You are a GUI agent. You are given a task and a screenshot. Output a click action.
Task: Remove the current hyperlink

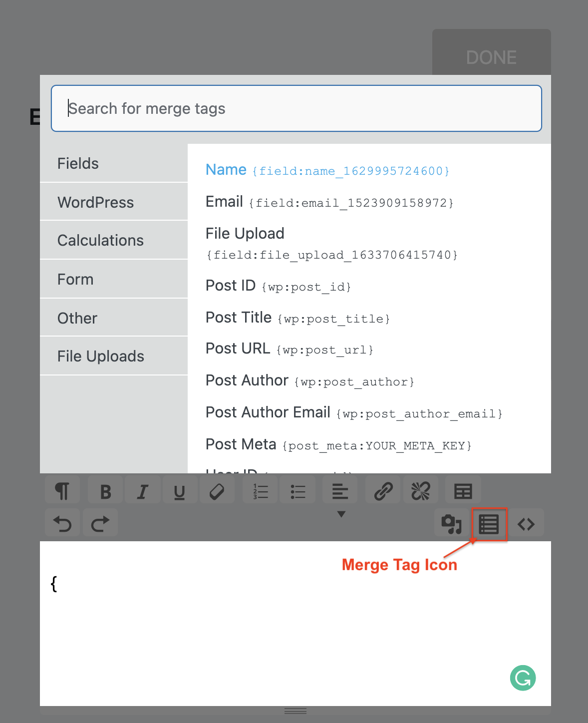click(x=420, y=490)
